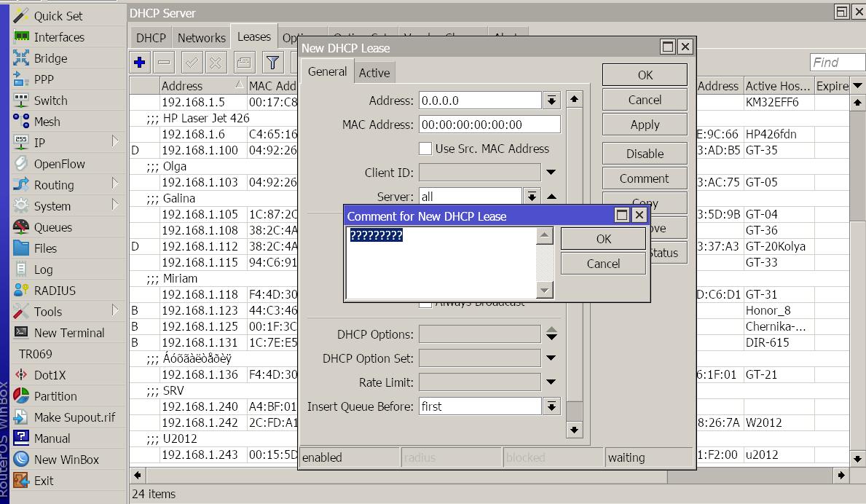Disable lease using X toolbar icon
Image resolution: width=866 pixels, height=504 pixels.
click(x=216, y=63)
